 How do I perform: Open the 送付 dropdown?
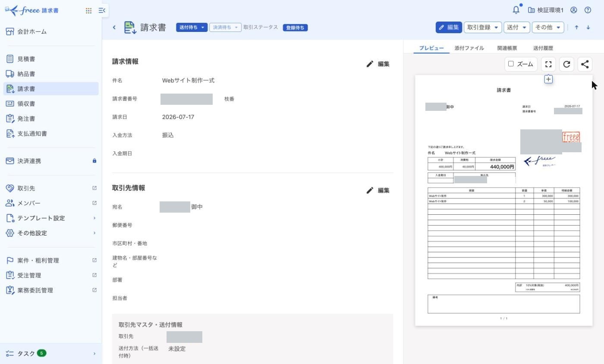coord(517,27)
